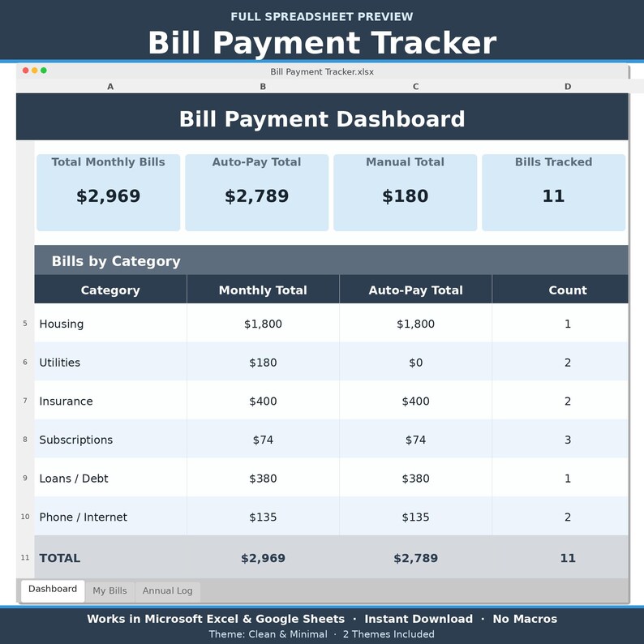This screenshot has height=644, width=644.
Task: Select the TOTAL row monthly $2,969 cell
Action: point(263,557)
